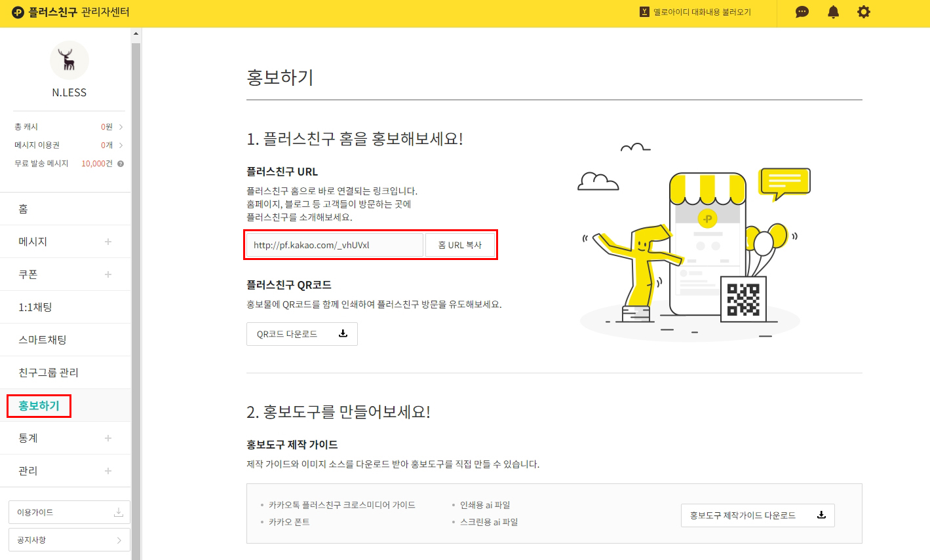Click the 0개 message pass value

pos(107,145)
